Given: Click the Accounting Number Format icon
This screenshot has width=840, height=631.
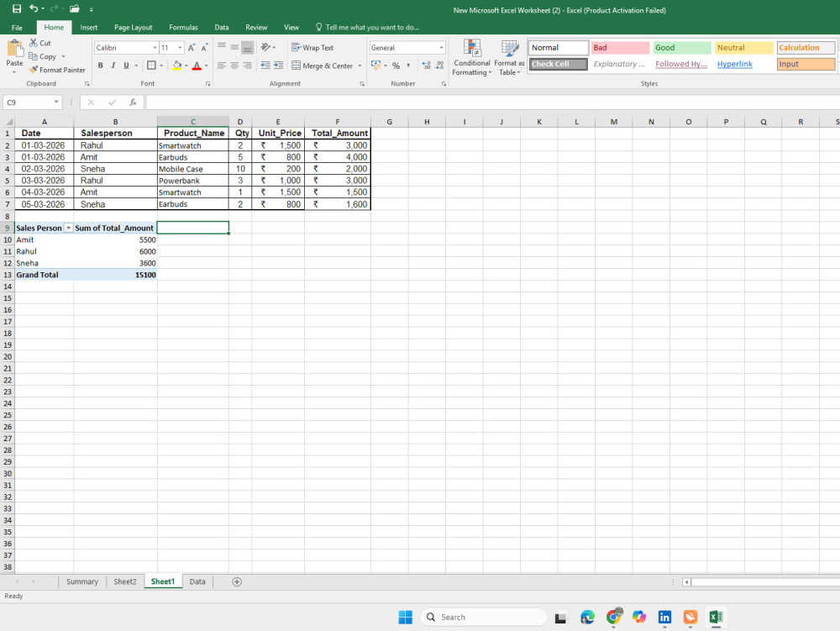Looking at the screenshot, I should point(375,66).
